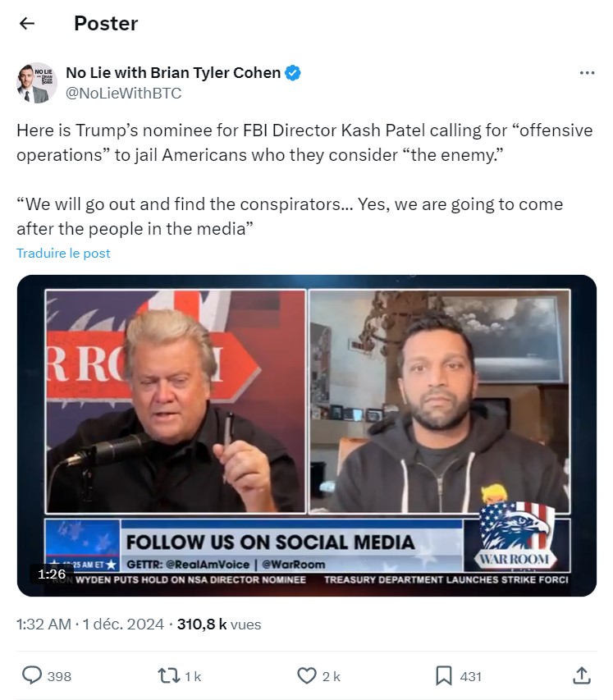Click the 398 replies count

(x=59, y=677)
